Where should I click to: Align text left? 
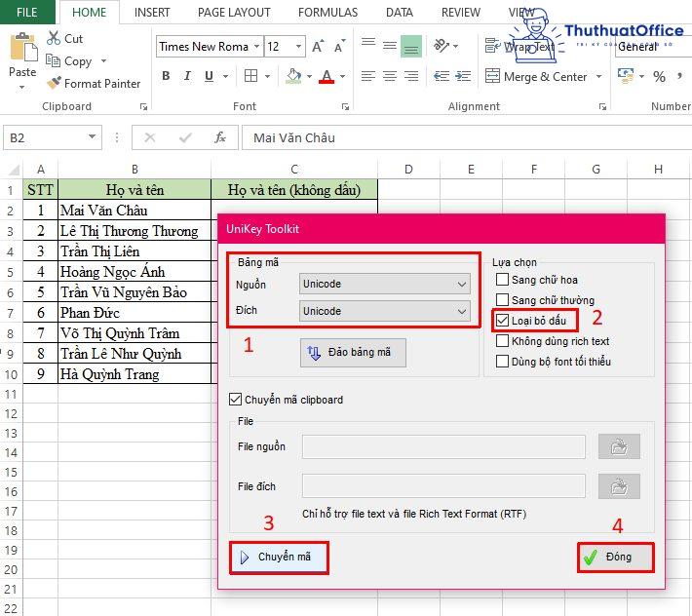(368, 76)
